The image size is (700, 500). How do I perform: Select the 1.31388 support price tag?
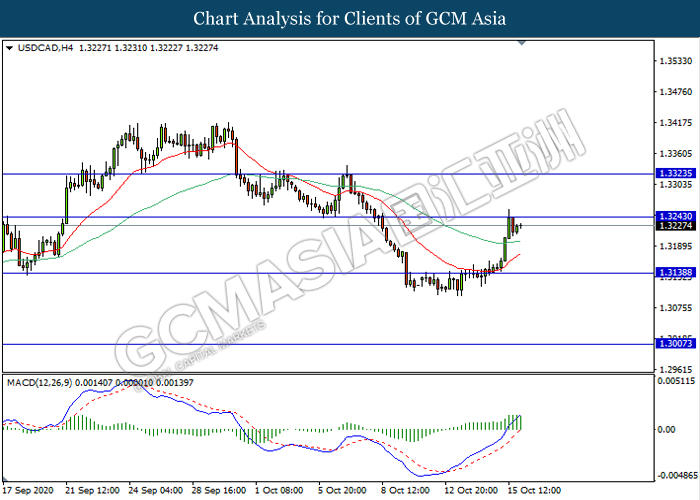coord(671,273)
